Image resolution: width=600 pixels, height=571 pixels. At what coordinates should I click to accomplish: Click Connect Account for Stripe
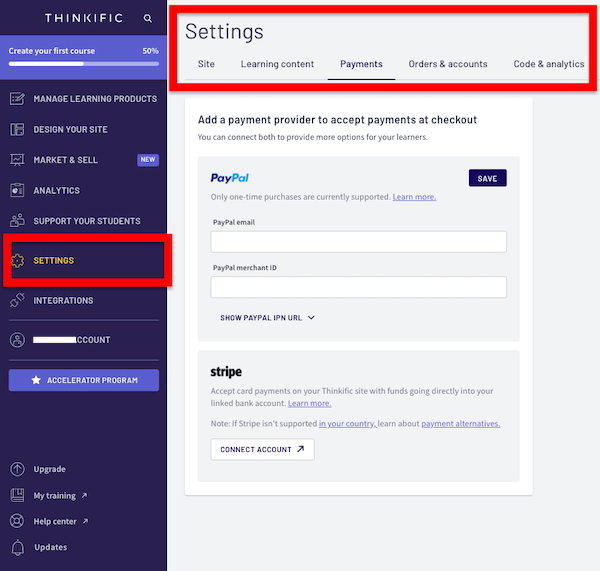262,449
